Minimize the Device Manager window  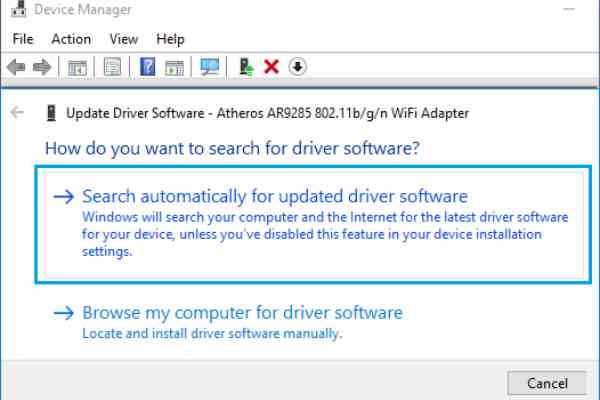coord(569,9)
